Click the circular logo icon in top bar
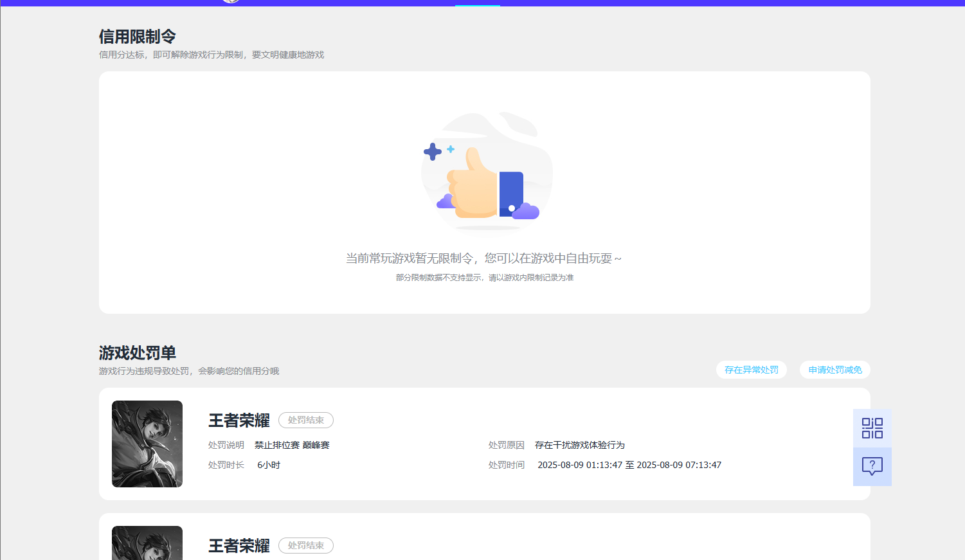This screenshot has width=965, height=560. click(230, 2)
